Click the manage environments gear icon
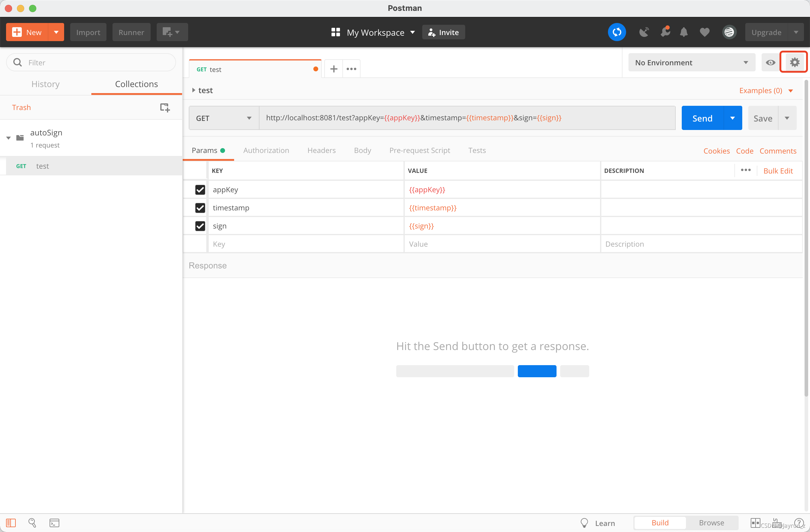The image size is (810, 532). [794, 62]
